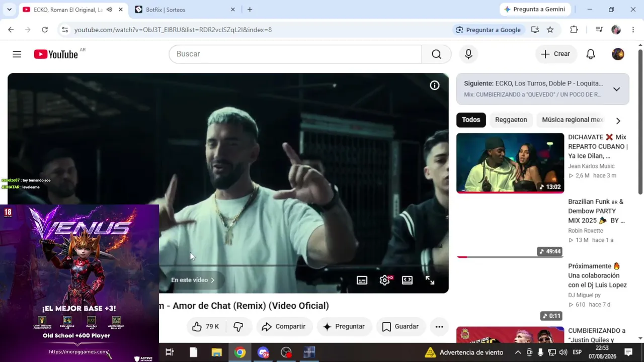Open the tab search dropdown

(x=9, y=10)
